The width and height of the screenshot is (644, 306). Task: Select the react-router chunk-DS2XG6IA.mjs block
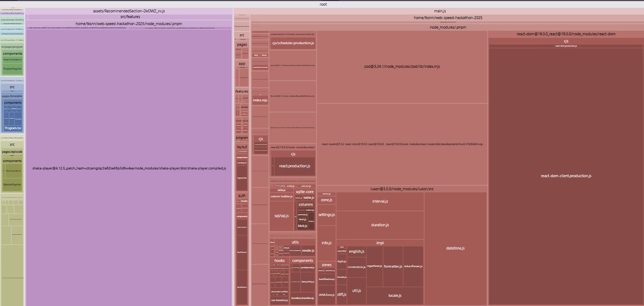tap(402, 144)
